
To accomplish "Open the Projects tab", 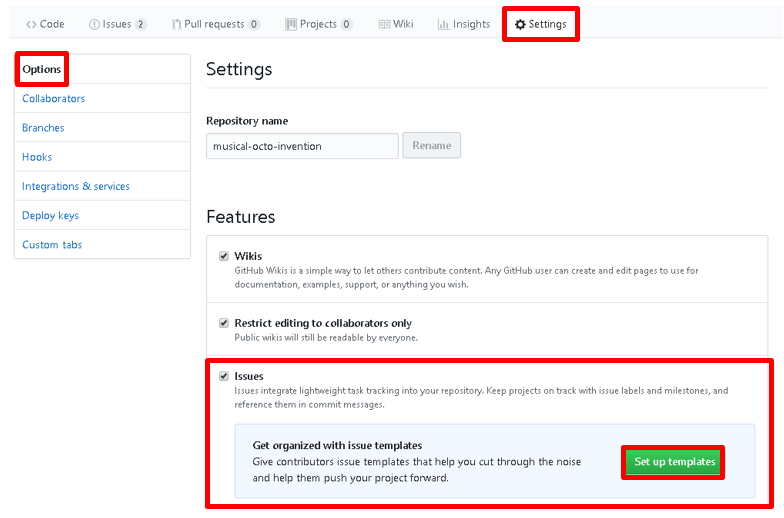I will (318, 24).
